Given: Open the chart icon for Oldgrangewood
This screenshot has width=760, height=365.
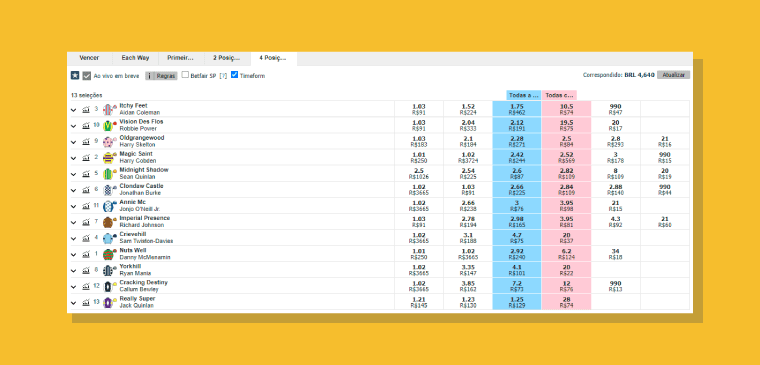Looking at the screenshot, I should coord(86,142).
